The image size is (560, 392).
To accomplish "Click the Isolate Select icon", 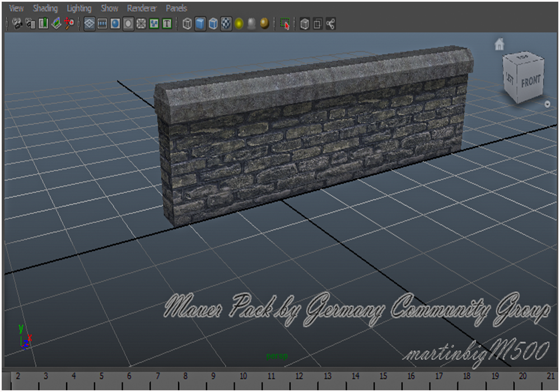I will 285,24.
